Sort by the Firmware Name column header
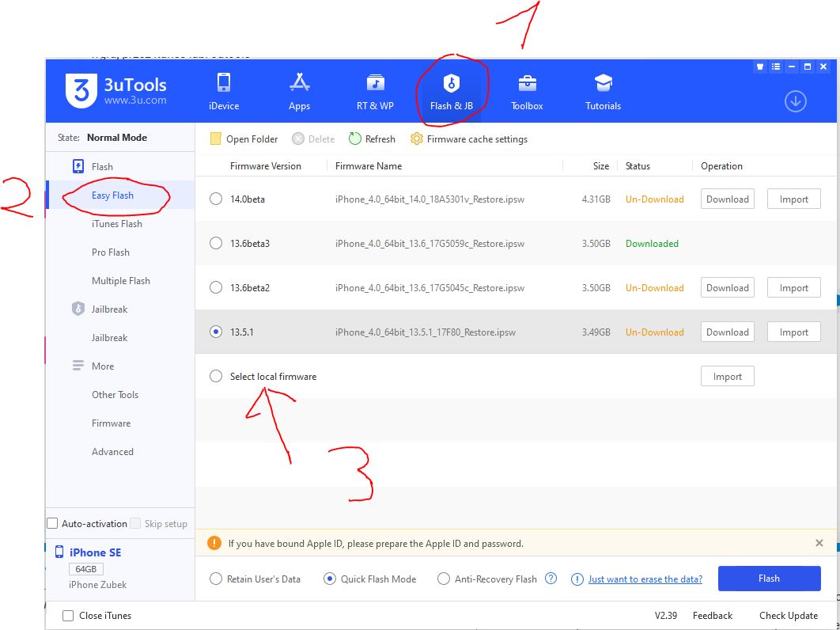Screen dimensions: 840x630 click(x=369, y=166)
